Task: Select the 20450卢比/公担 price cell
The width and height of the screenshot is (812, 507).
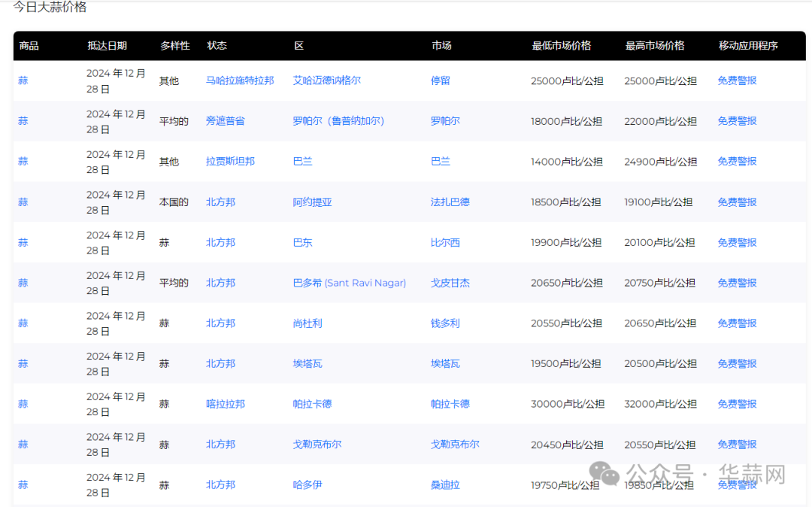Action: (567, 445)
